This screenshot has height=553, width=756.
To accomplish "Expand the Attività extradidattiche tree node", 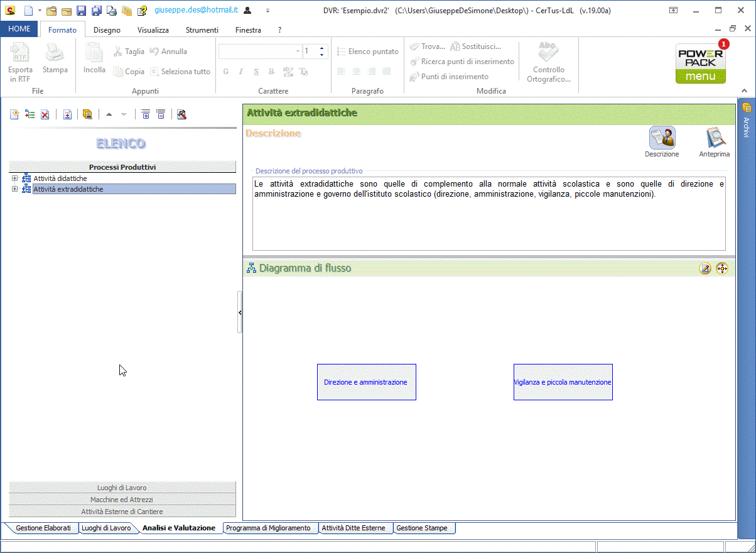I will coord(14,189).
